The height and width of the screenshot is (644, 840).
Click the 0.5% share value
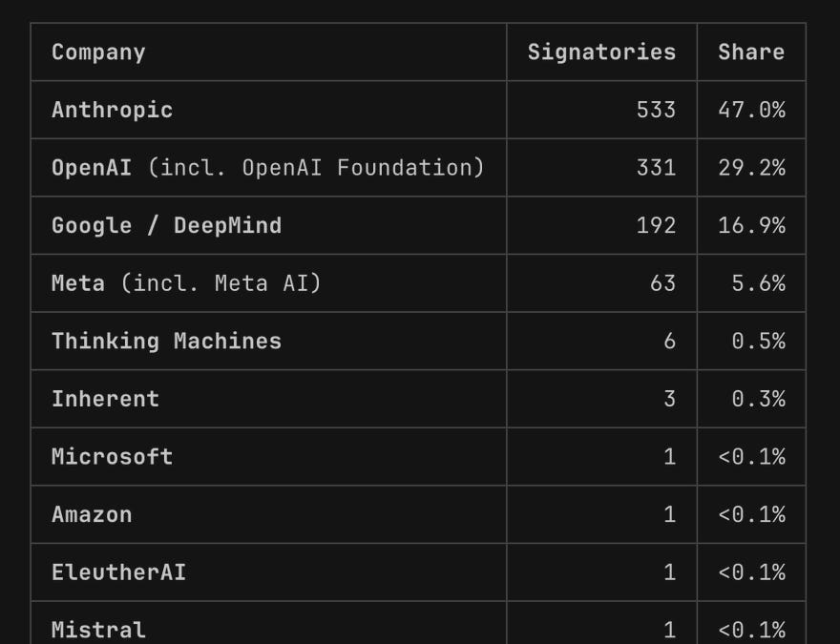click(759, 342)
